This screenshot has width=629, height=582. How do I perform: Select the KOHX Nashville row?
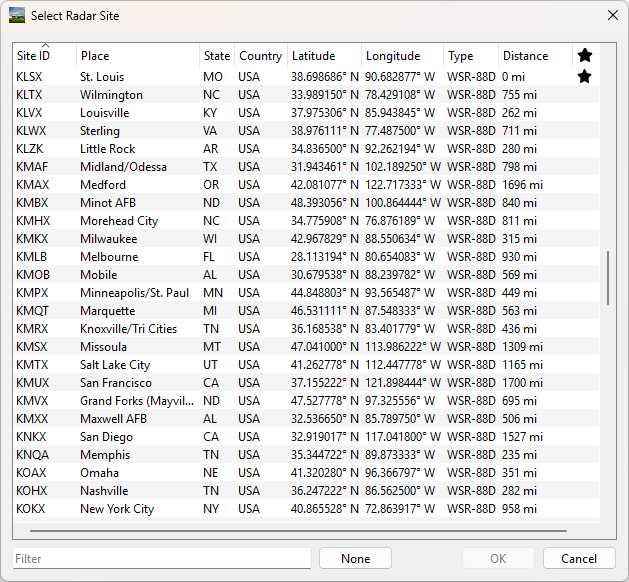[306, 491]
